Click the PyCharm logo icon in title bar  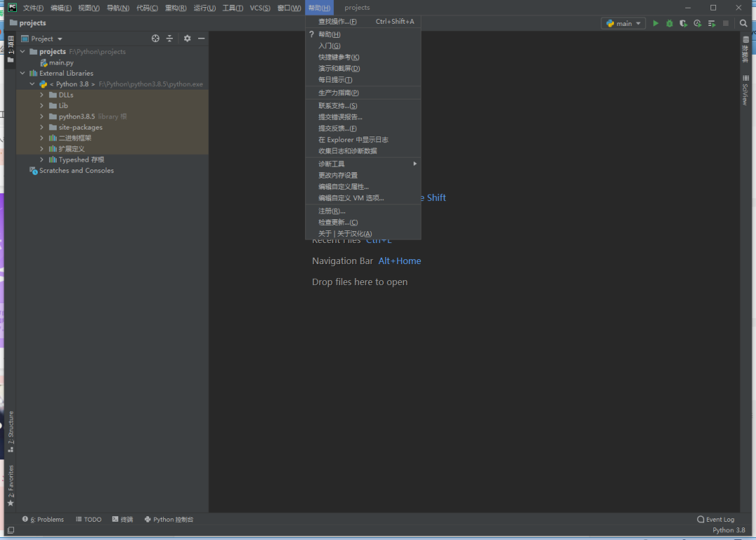12,7
